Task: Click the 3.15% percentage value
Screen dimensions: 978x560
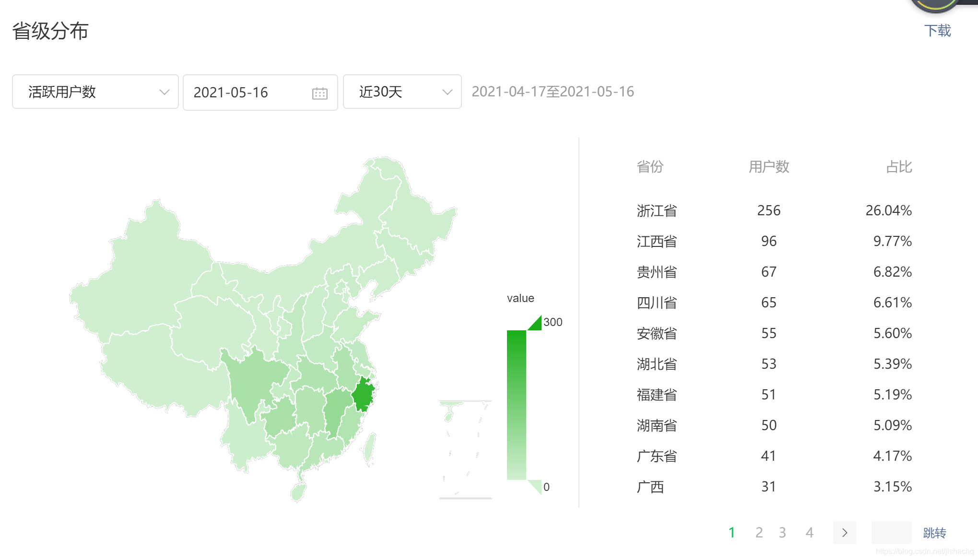Action: click(x=892, y=487)
